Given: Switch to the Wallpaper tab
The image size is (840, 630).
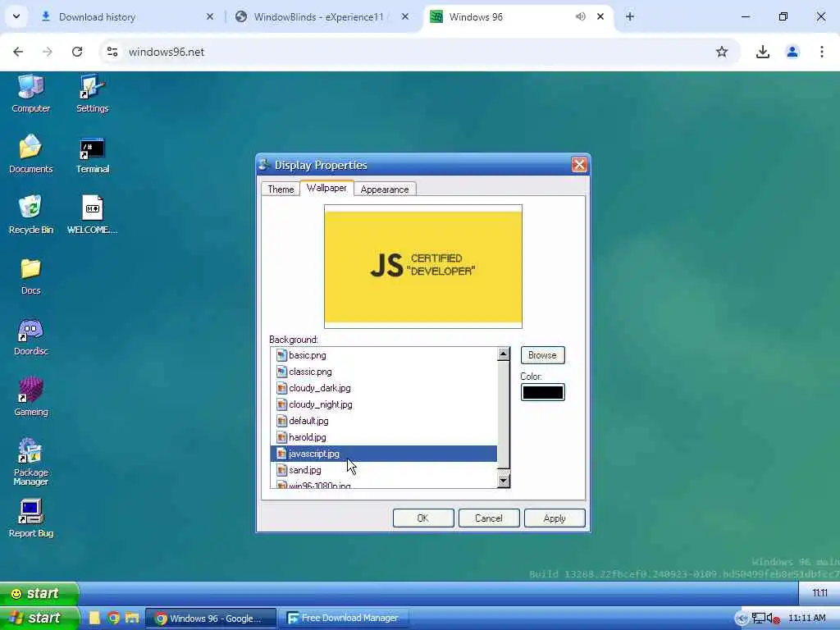Looking at the screenshot, I should pyautogui.click(x=326, y=188).
